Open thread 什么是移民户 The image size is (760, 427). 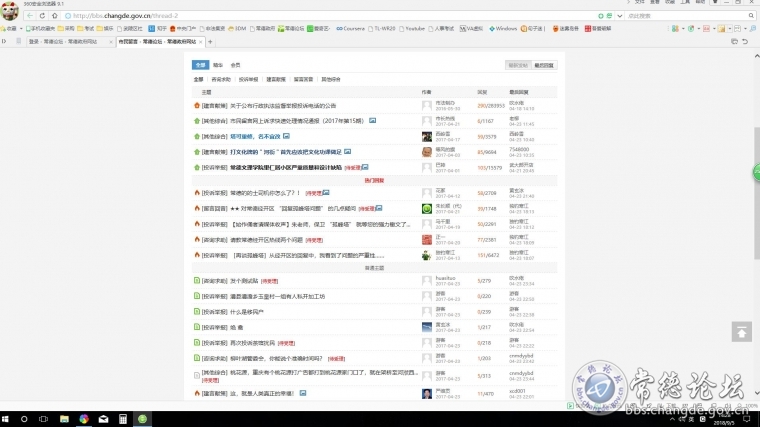click(247, 312)
